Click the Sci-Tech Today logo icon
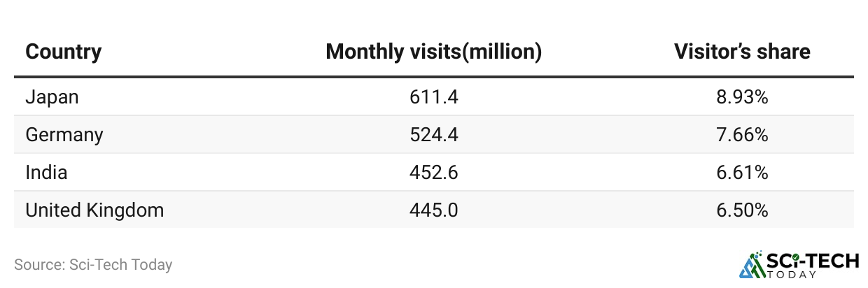 click(752, 264)
